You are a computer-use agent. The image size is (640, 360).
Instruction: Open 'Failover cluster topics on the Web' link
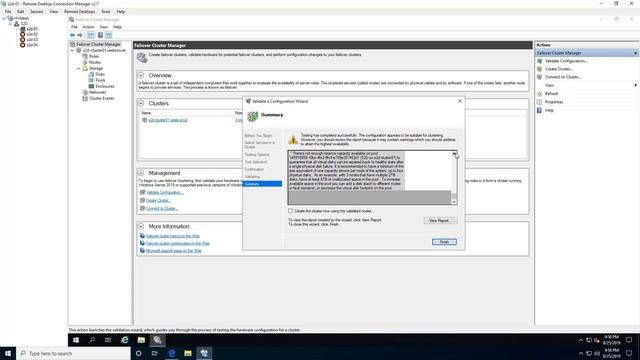[173, 236]
